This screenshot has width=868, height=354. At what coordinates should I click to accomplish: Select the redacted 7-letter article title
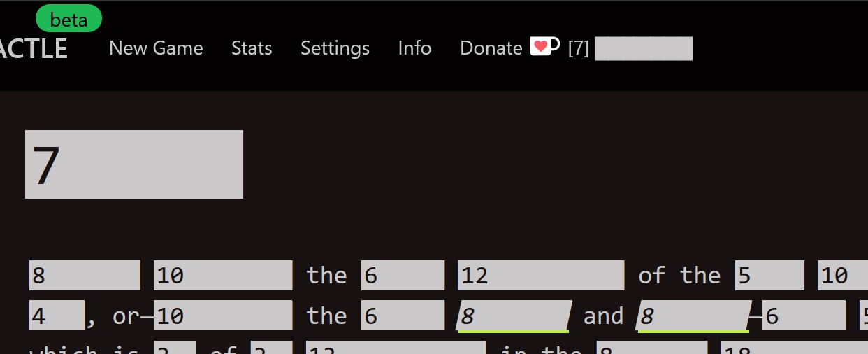(134, 164)
